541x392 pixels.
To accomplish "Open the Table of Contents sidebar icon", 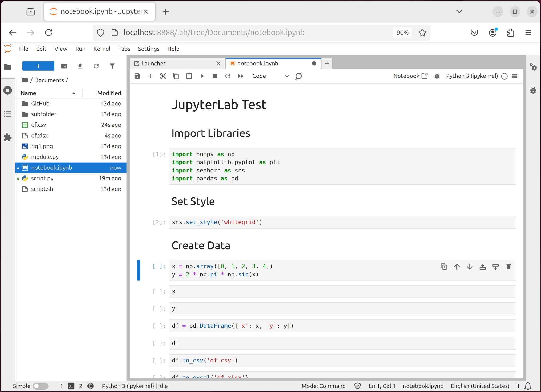I will (8, 114).
